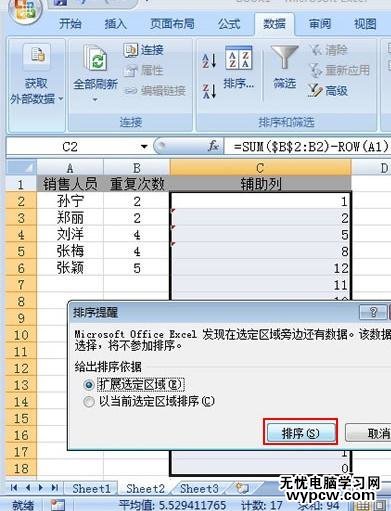
Task: Click Reapply filter command
Action: click(340, 70)
